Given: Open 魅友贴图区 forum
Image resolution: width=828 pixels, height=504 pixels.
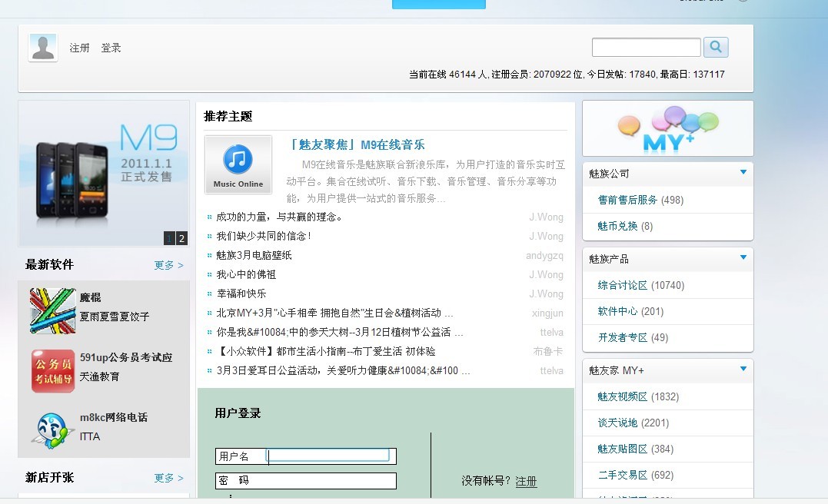Looking at the screenshot, I should 623,449.
